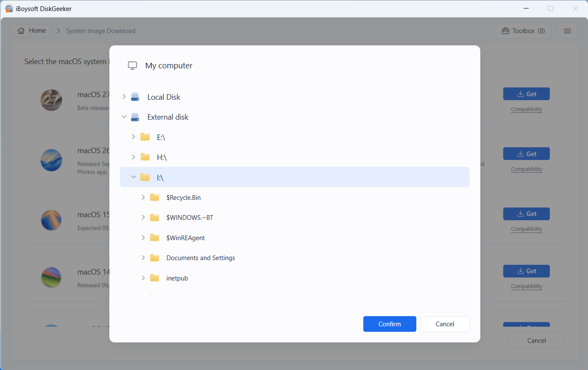Click the H:\ folder icon
588x370 pixels.
(145, 157)
